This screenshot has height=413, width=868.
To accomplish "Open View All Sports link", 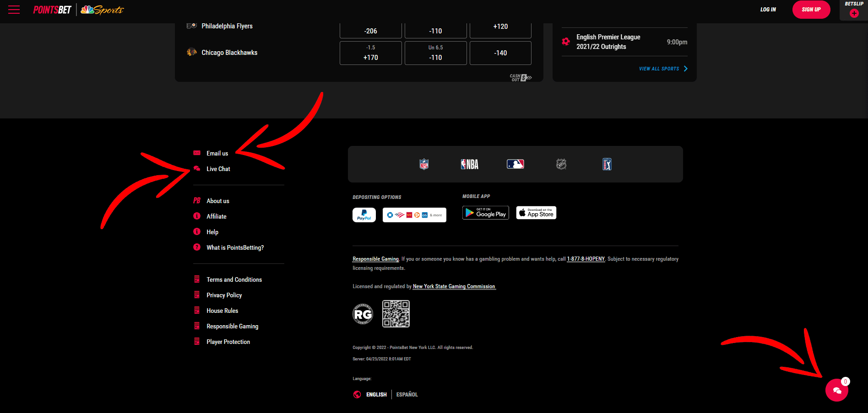I will 659,69.
